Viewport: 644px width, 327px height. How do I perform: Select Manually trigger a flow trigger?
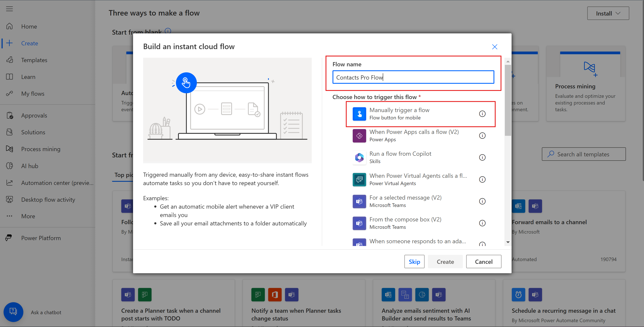(x=421, y=114)
